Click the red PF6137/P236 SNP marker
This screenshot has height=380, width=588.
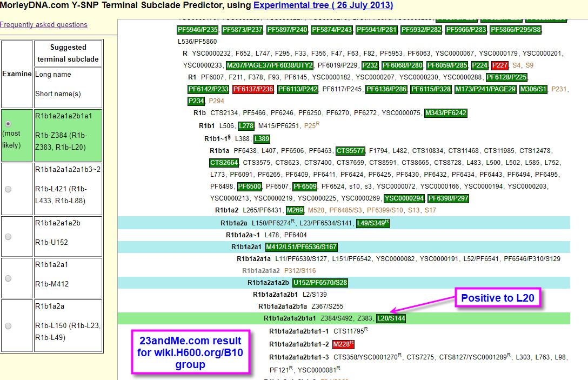[x=253, y=89]
